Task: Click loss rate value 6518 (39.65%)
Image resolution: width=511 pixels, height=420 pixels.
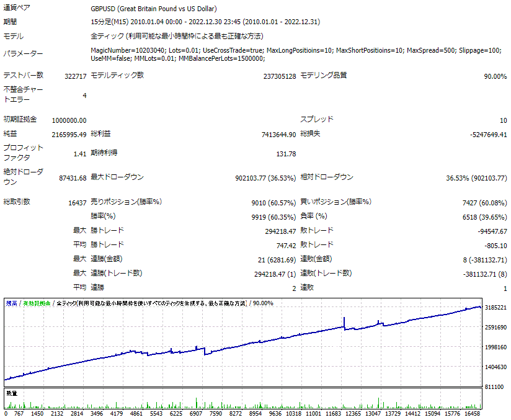Action: click(x=484, y=217)
